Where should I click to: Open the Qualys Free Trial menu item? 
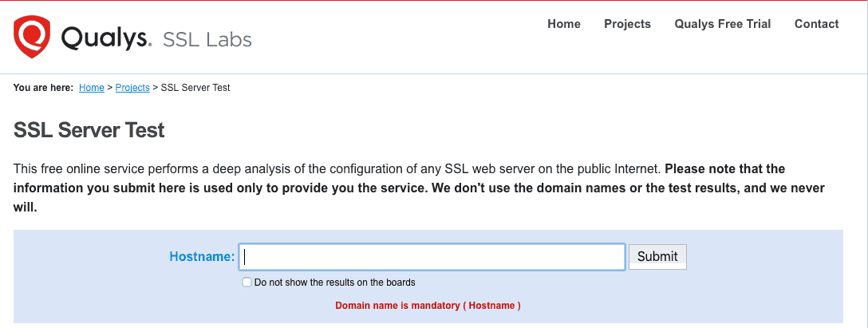pos(723,24)
